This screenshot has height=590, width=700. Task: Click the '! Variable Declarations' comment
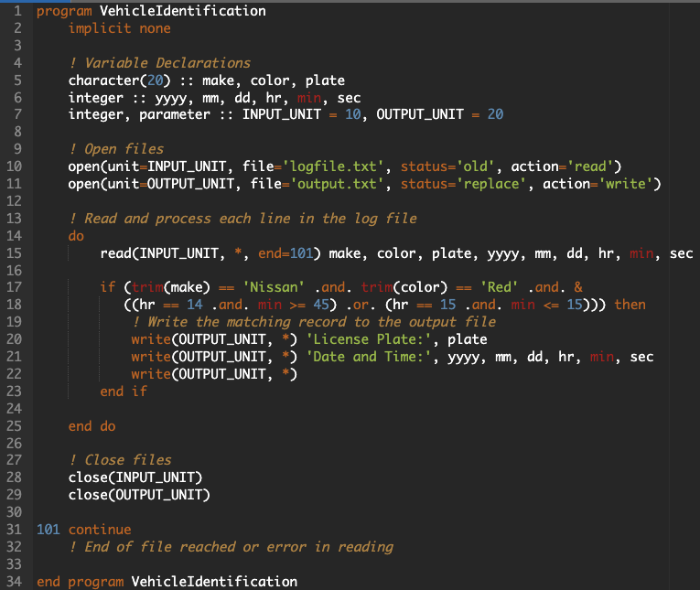pos(159,63)
